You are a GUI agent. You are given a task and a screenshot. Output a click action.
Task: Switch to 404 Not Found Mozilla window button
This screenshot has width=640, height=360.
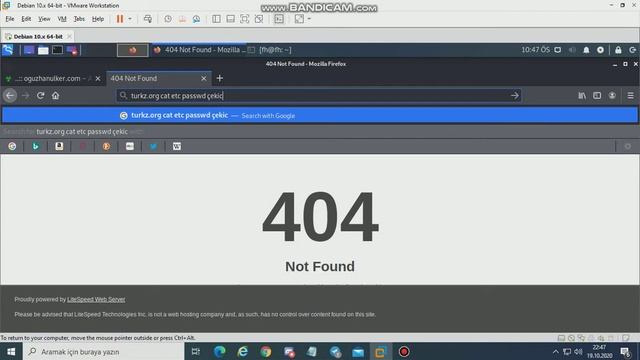pos(200,50)
